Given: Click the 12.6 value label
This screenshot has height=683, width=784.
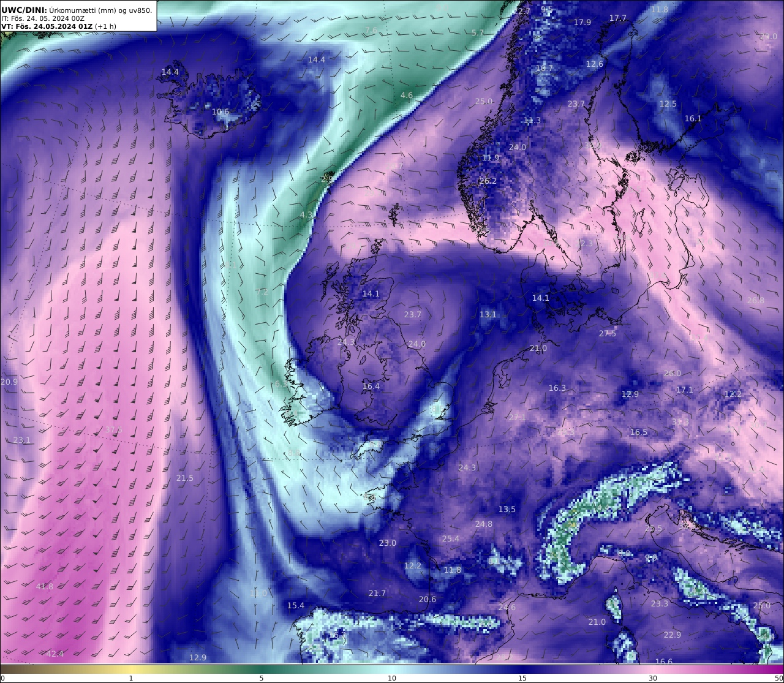Looking at the screenshot, I should [595, 64].
